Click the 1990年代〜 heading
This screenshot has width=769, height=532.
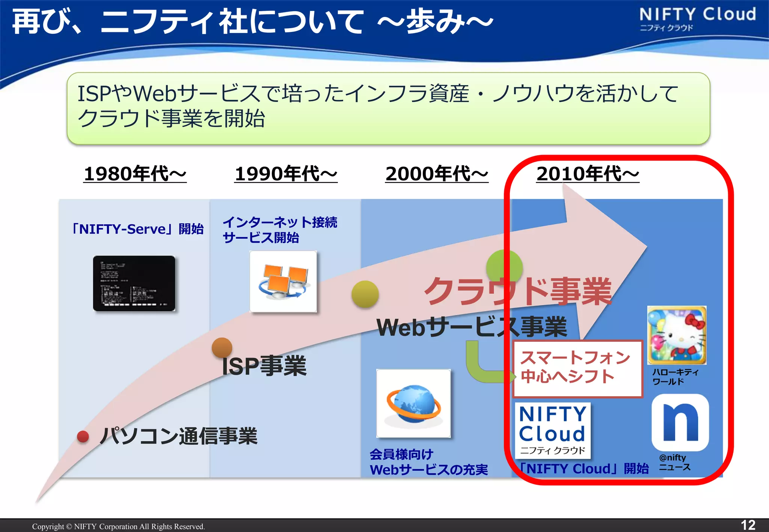pyautogui.click(x=286, y=174)
